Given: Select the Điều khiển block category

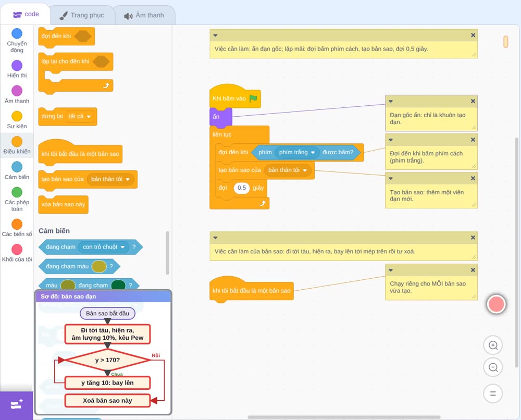Looking at the screenshot, I should pyautogui.click(x=17, y=145).
